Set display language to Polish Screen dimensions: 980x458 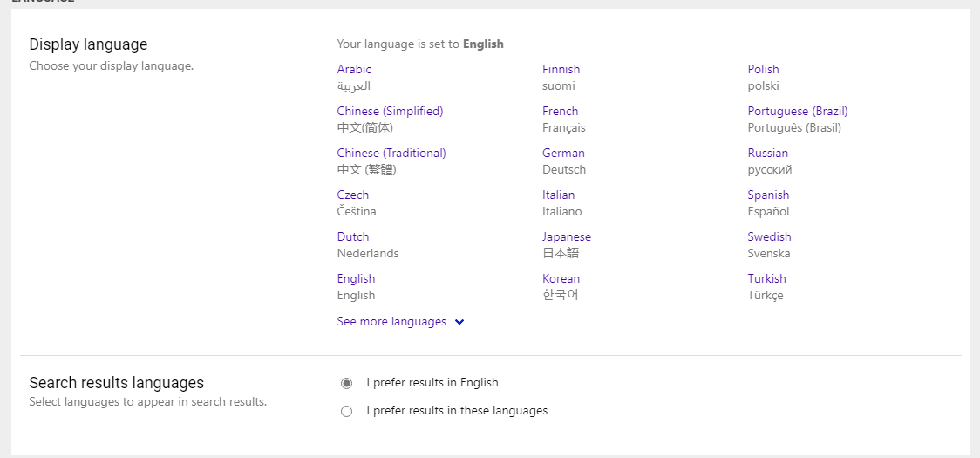pos(763,70)
